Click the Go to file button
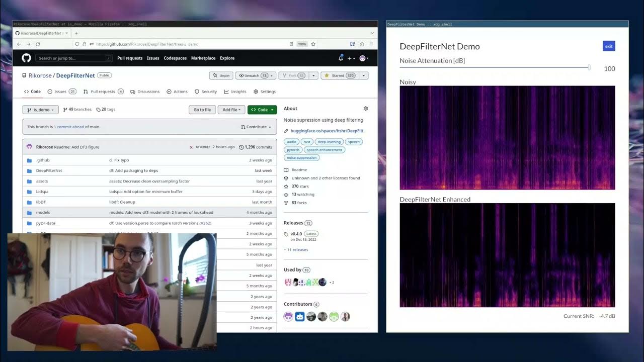644x362 pixels. [202, 110]
